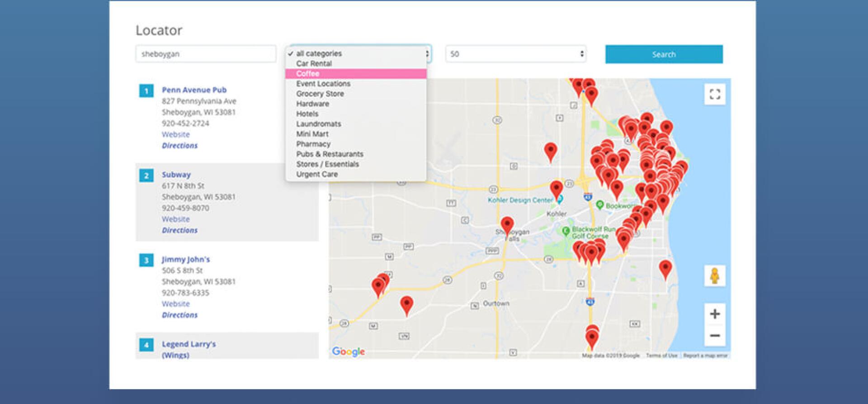Open the Jimmy John's listing title
This screenshot has width=868, height=404.
186,259
